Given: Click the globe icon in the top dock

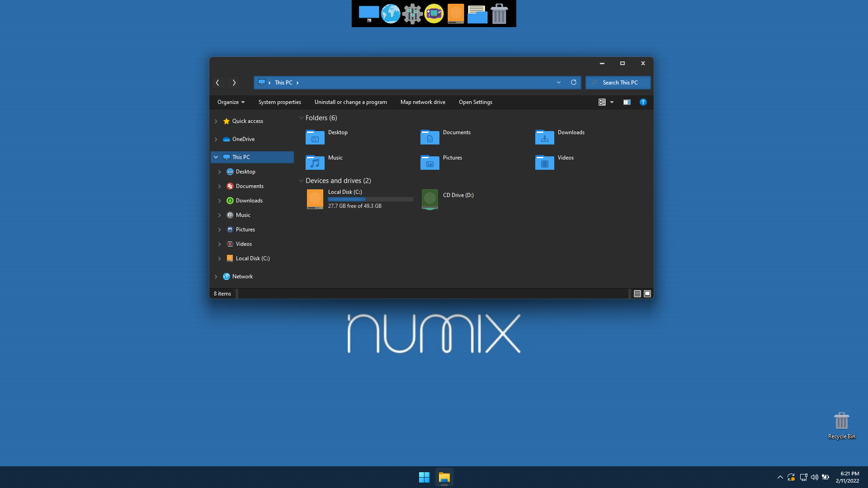Looking at the screenshot, I should [x=391, y=14].
